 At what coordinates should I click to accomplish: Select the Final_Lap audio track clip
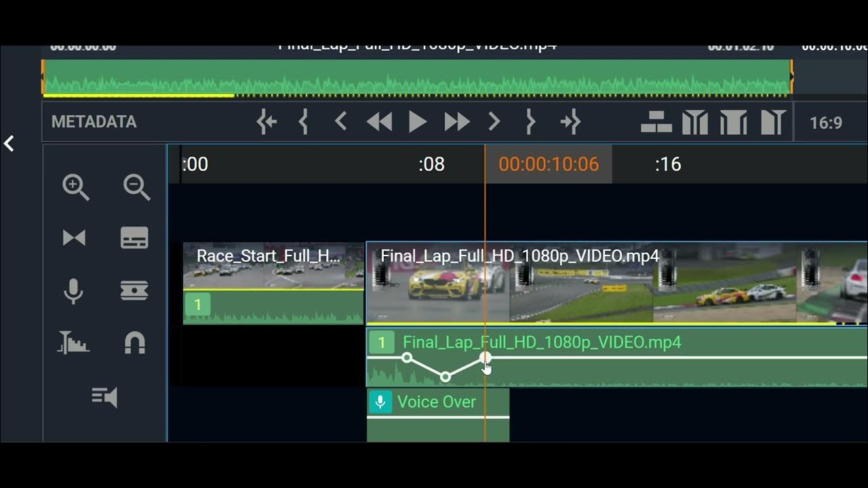click(616, 357)
